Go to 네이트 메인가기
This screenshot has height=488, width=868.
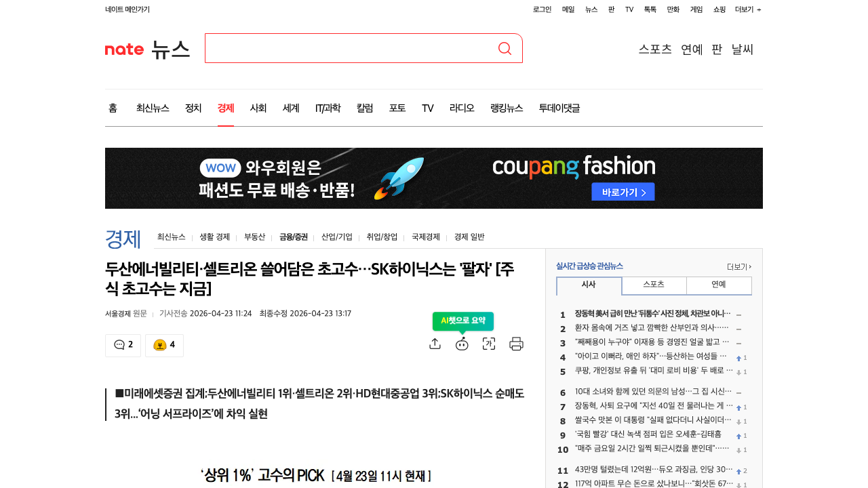pyautogui.click(x=127, y=9)
